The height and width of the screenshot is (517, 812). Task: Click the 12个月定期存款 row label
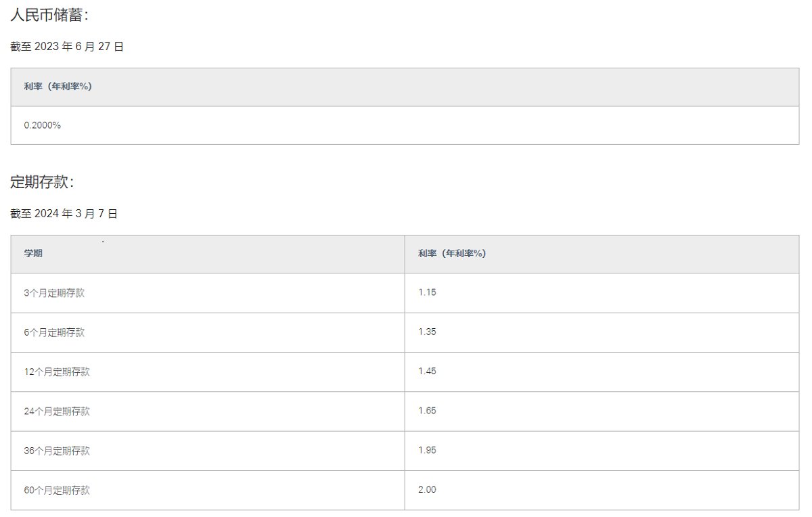point(57,372)
